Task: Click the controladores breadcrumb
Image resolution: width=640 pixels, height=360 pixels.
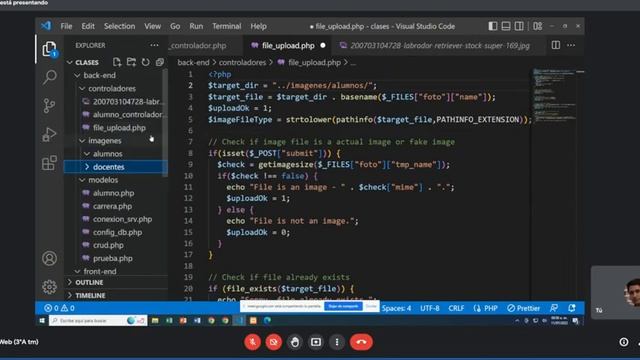Action: pos(242,62)
